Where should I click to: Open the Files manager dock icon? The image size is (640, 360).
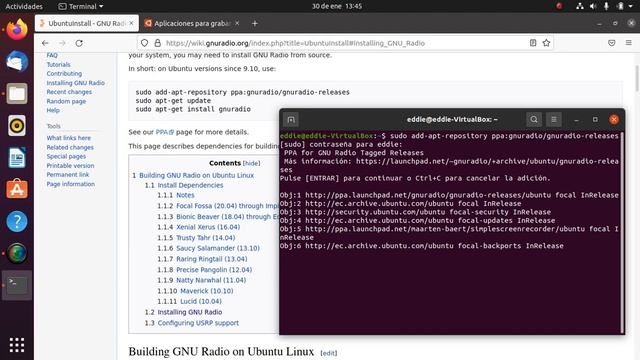17,93
